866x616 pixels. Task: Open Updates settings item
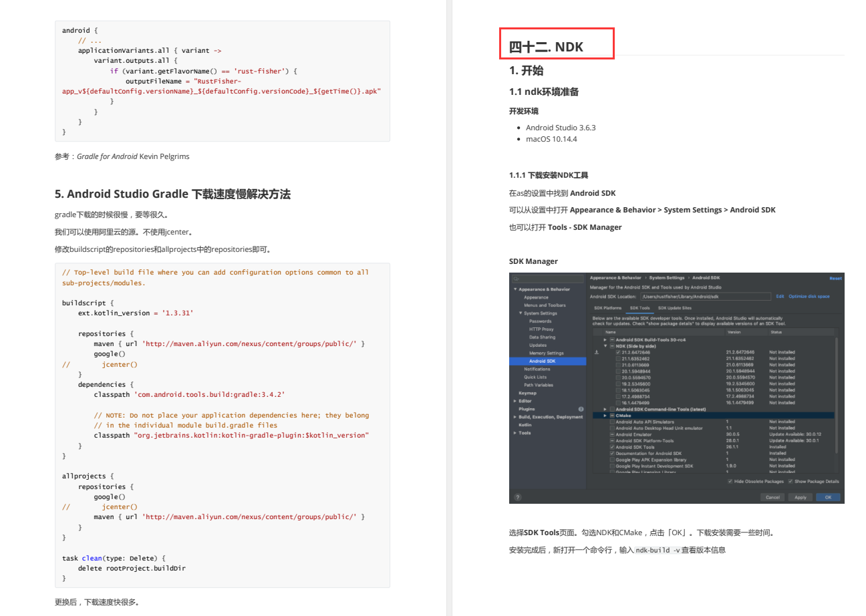pos(538,345)
